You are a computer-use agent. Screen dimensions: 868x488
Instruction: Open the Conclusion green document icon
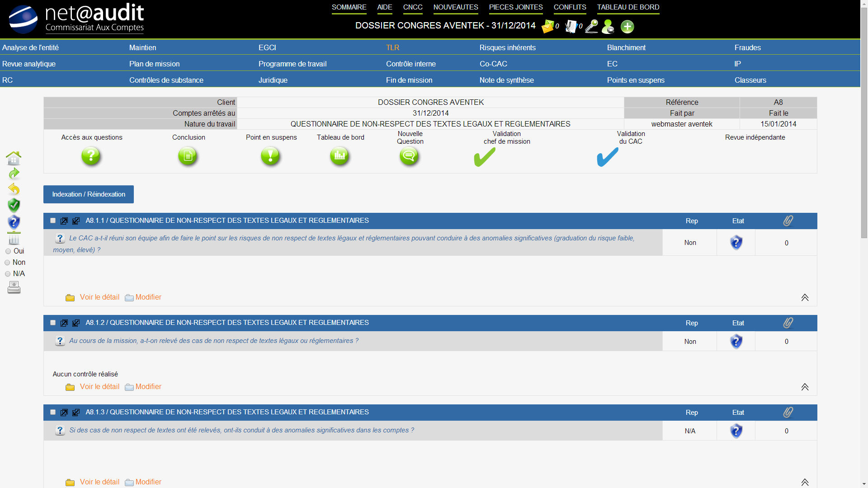tap(188, 156)
